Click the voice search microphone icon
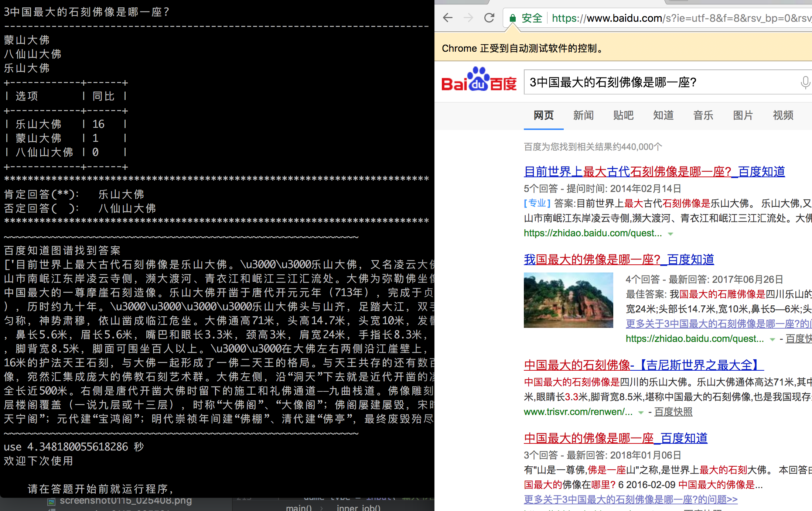Screen dimensions: 812x511 [805, 82]
